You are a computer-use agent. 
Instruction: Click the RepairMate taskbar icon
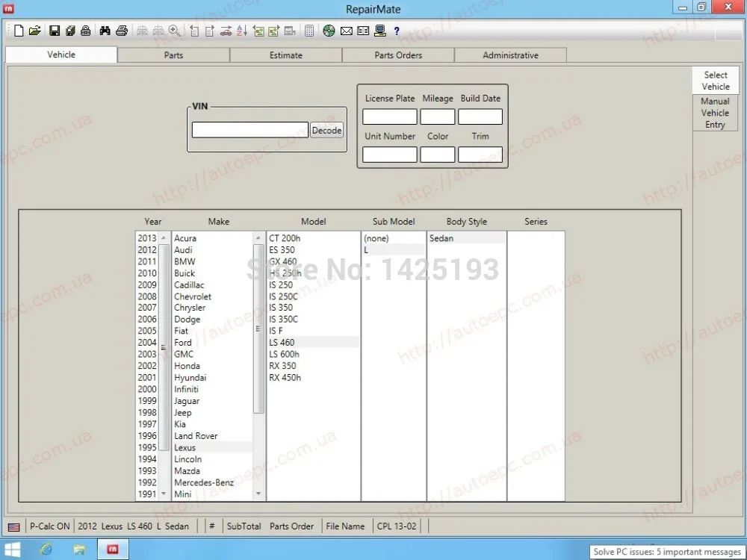(x=113, y=550)
